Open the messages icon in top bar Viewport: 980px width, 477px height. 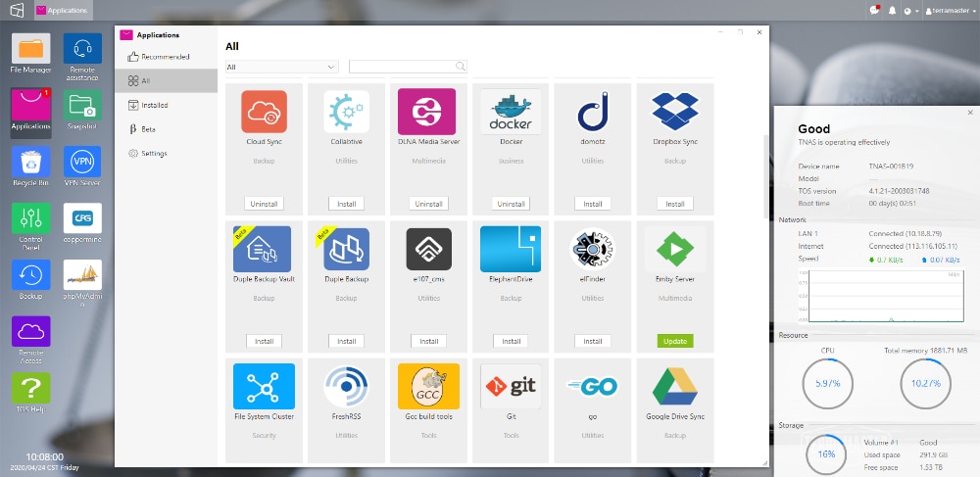tap(874, 10)
